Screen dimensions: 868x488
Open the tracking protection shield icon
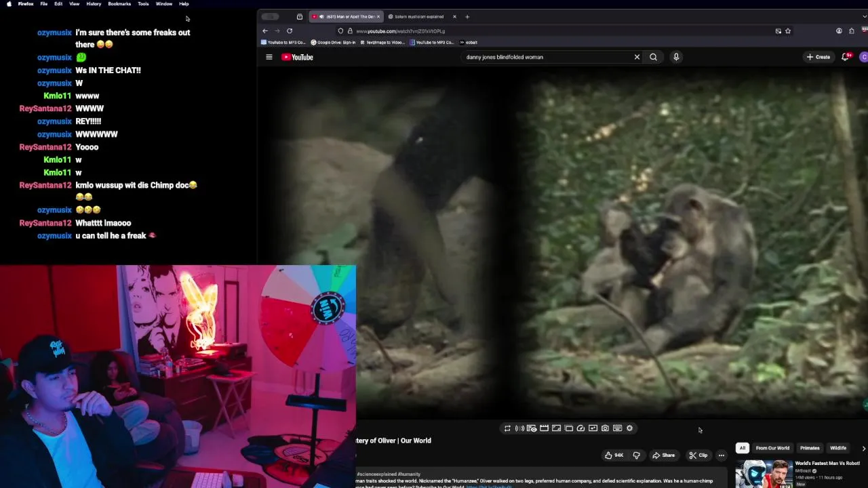pos(340,30)
